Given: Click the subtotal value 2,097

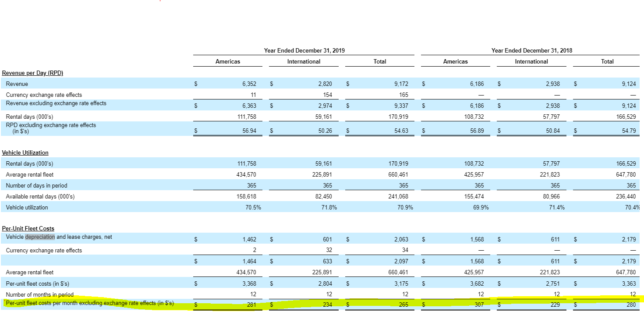Looking at the screenshot, I should pyautogui.click(x=401, y=261).
